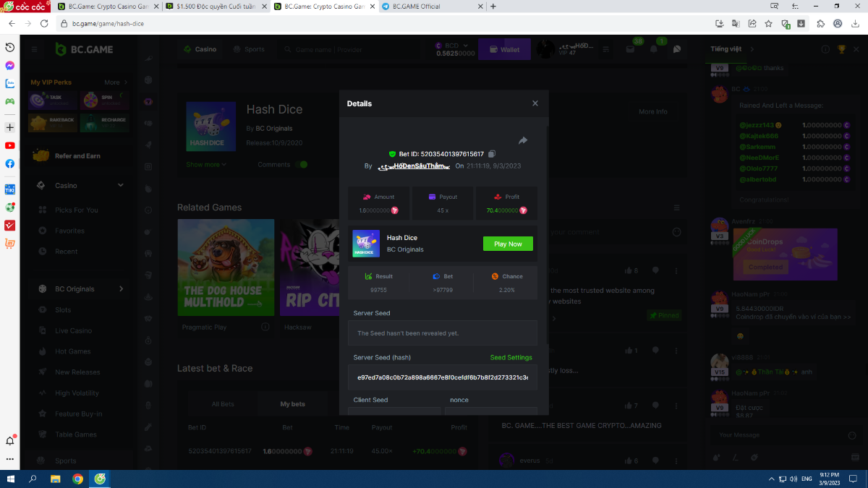Copy the Bet ID using the copy icon
The width and height of the screenshot is (868, 488).
pos(492,154)
